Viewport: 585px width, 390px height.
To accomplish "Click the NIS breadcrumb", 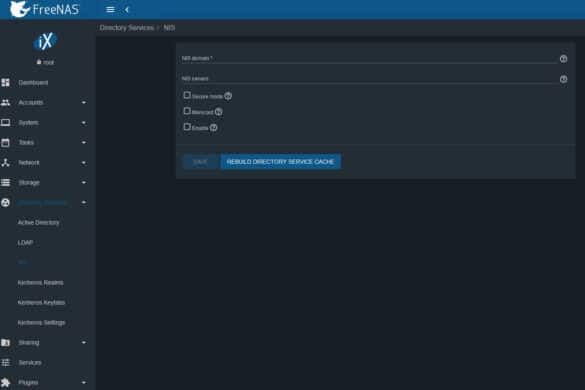I will 169,28.
